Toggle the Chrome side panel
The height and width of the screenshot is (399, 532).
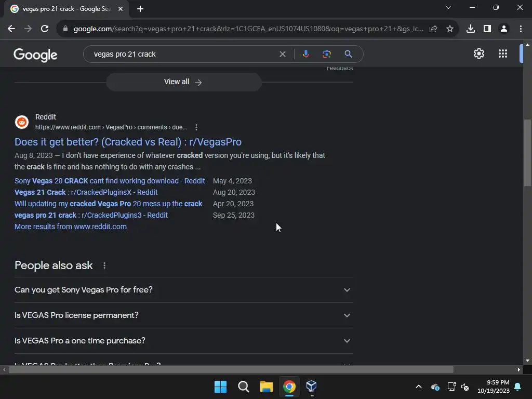coord(487,29)
